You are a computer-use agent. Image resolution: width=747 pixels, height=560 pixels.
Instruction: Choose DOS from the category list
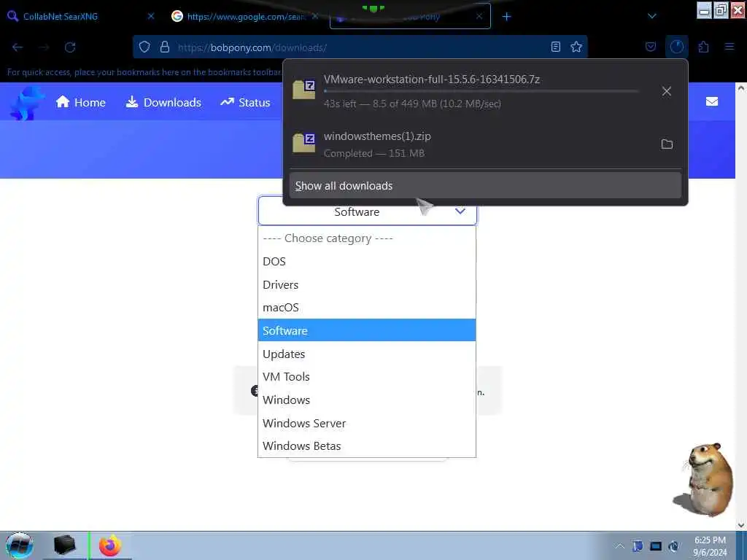coord(367,262)
